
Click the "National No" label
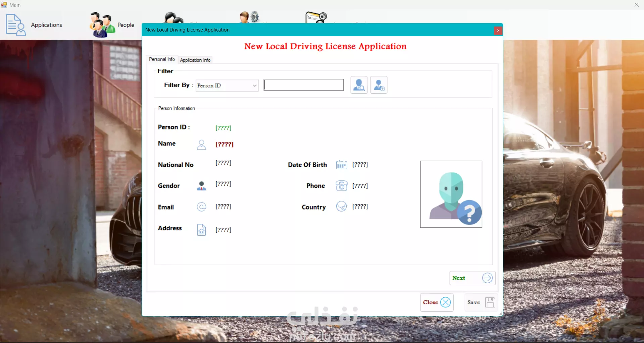pos(176,165)
